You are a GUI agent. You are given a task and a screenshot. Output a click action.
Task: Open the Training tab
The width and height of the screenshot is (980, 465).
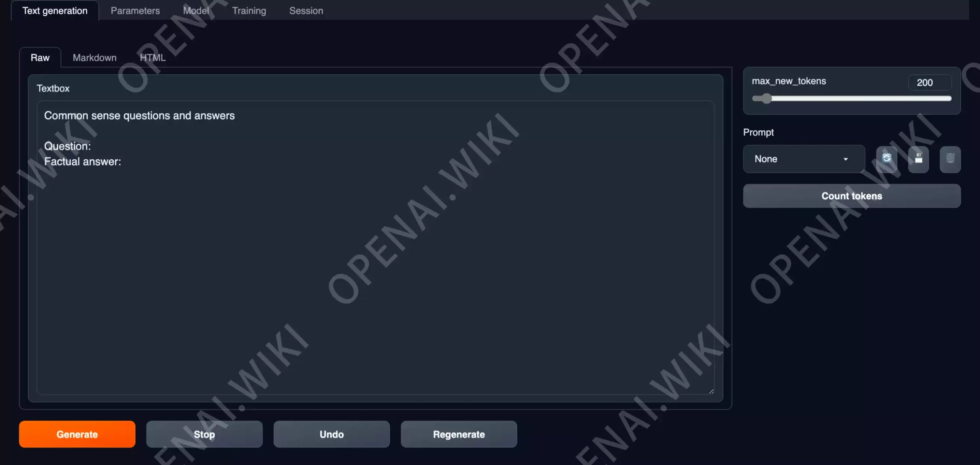pos(249,10)
